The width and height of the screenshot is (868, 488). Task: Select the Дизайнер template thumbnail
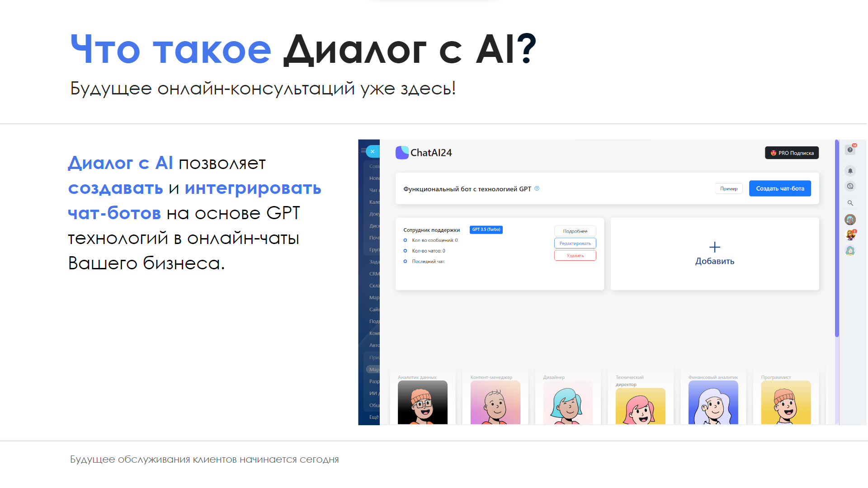coord(568,402)
